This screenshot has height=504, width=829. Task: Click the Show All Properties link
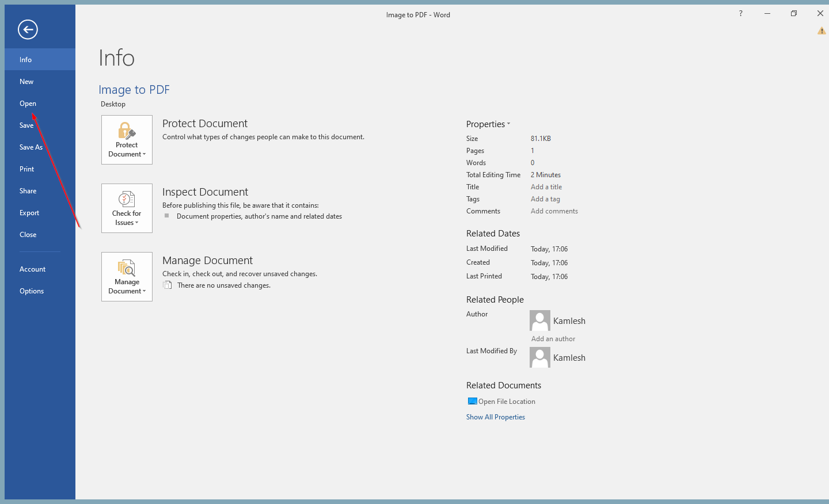click(495, 417)
